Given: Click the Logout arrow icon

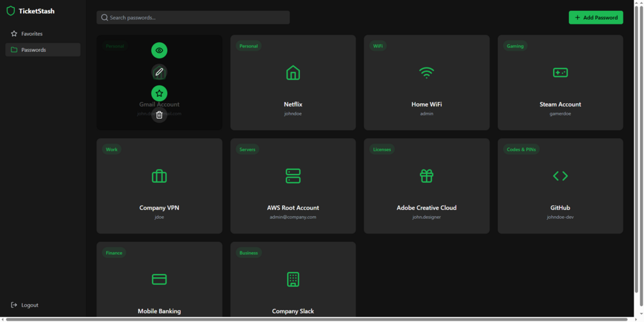Looking at the screenshot, I should coord(14,305).
